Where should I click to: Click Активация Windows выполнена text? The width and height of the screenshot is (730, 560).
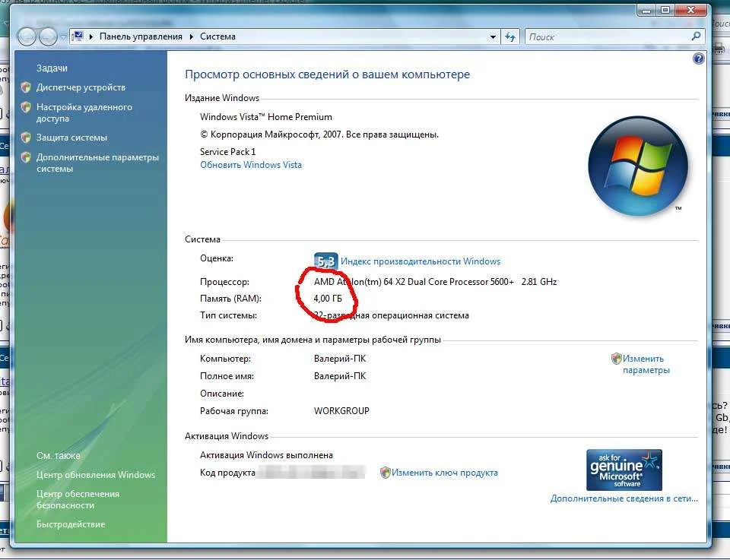(266, 455)
